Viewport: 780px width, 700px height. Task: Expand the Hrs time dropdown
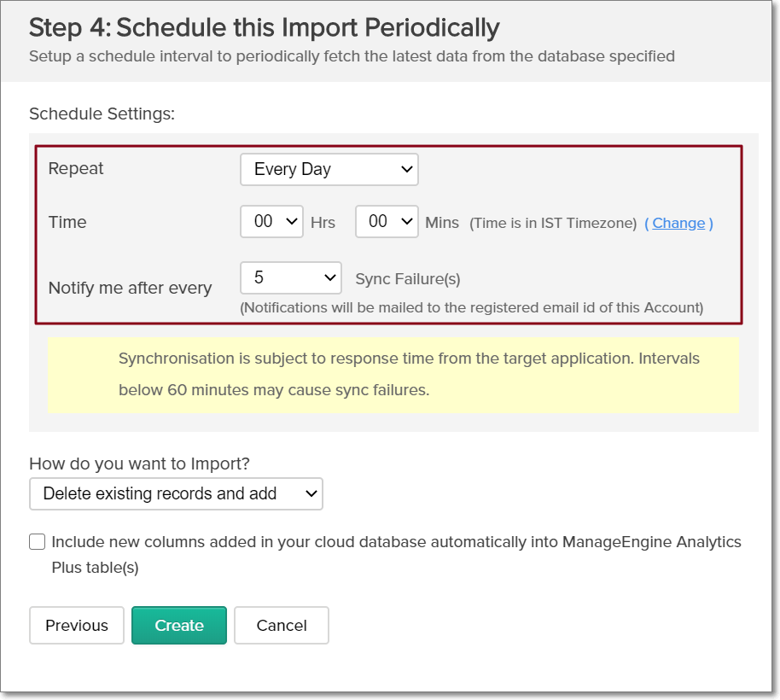(x=271, y=222)
